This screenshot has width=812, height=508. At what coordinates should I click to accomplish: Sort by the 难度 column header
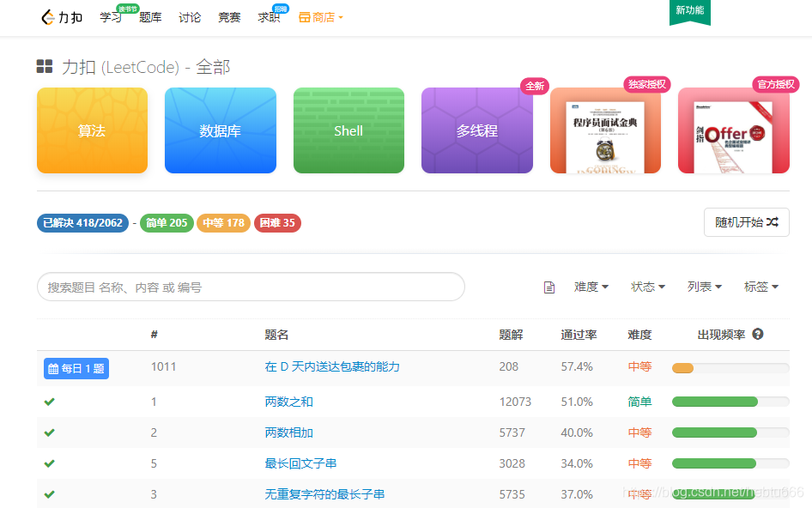pyautogui.click(x=639, y=335)
